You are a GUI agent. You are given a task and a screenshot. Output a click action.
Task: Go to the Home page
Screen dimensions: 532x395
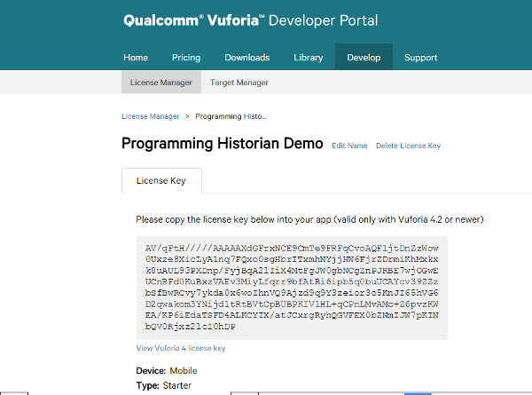coord(136,58)
